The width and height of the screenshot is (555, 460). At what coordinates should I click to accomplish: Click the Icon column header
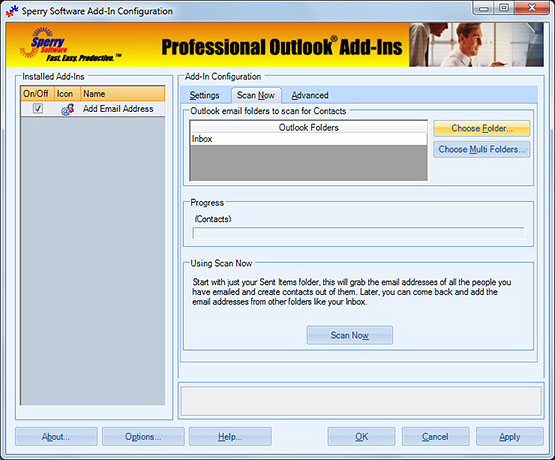67,94
